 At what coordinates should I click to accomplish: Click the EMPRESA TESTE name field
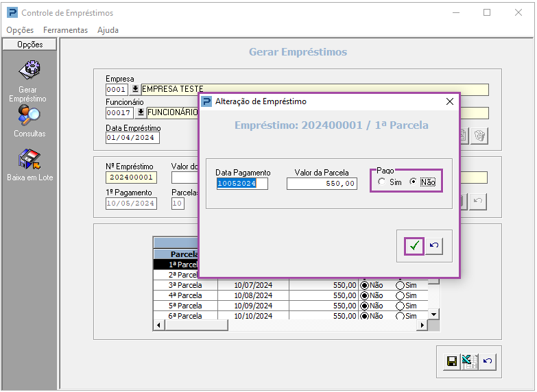(x=315, y=90)
